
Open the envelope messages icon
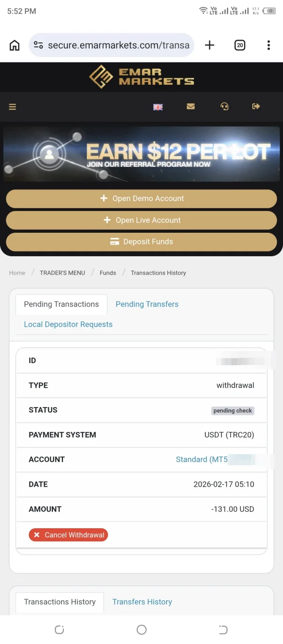click(x=191, y=107)
